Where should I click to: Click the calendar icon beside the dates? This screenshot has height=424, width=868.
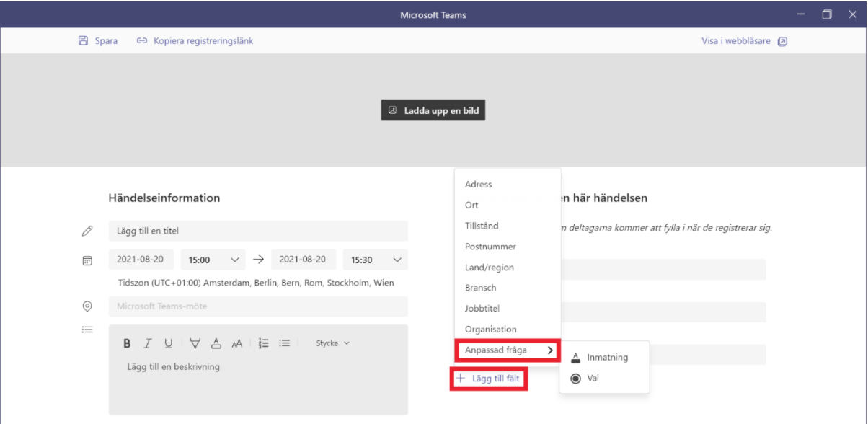point(87,260)
